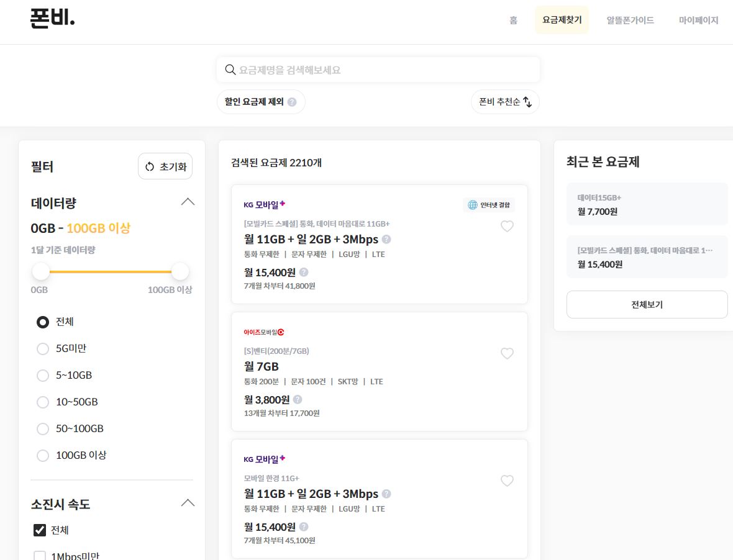
Task: Click the search magnifier icon
Action: (230, 70)
